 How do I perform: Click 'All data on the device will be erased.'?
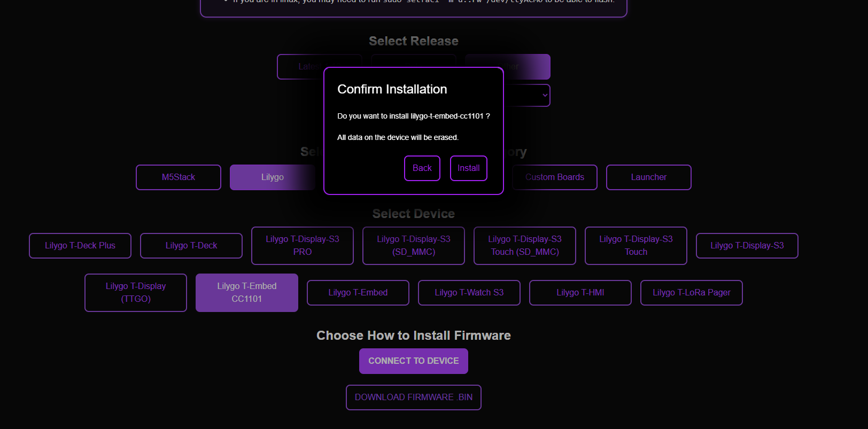click(x=398, y=137)
